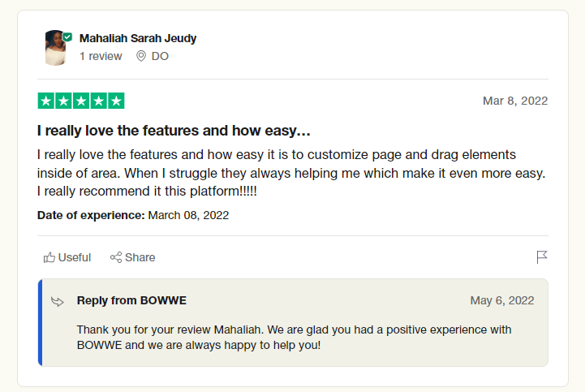Click the fifth green star rating
This screenshot has width=585, height=392.
(116, 101)
